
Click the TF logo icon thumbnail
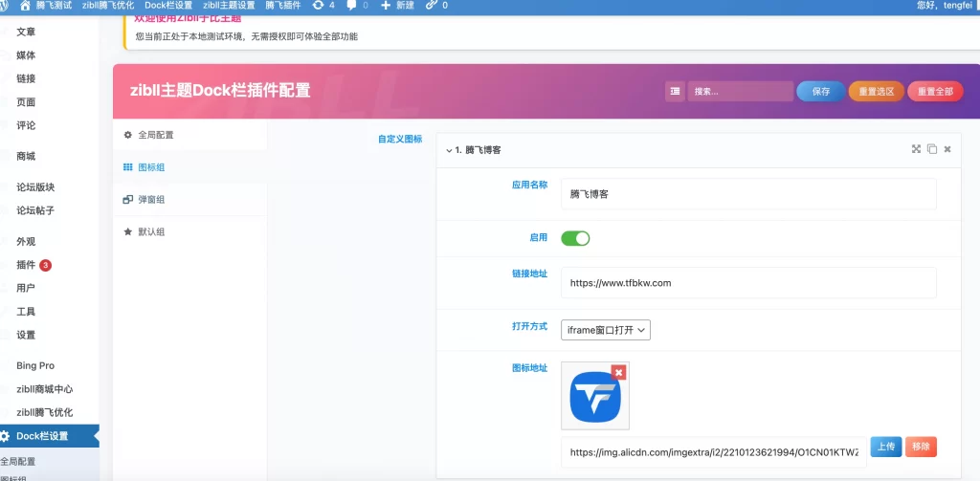click(x=595, y=396)
